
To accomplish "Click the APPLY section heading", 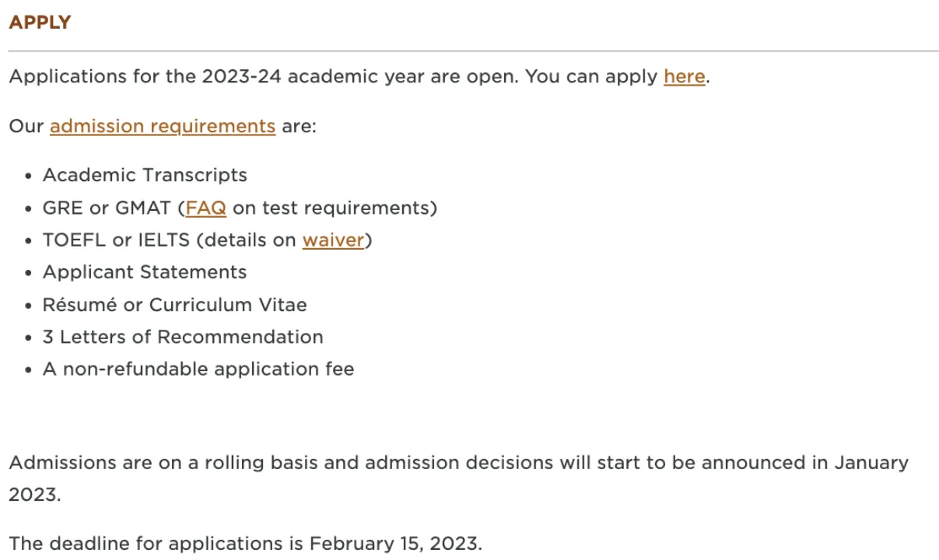I will (40, 23).
